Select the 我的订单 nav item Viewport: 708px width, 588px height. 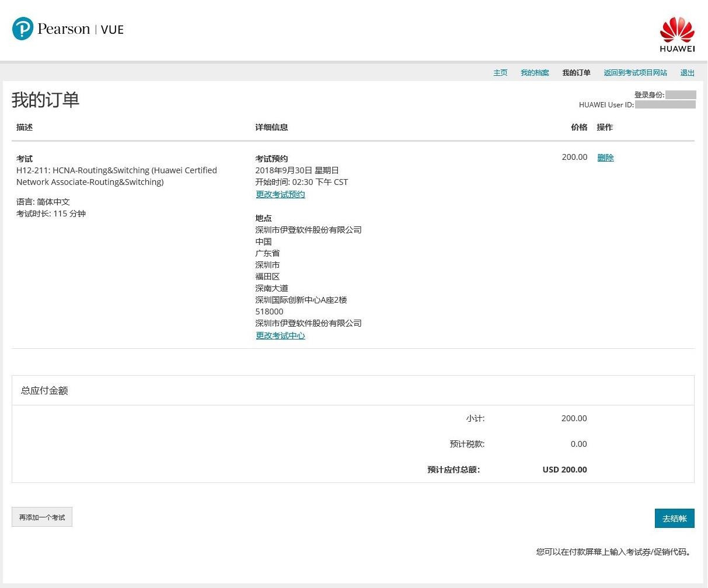(x=576, y=73)
